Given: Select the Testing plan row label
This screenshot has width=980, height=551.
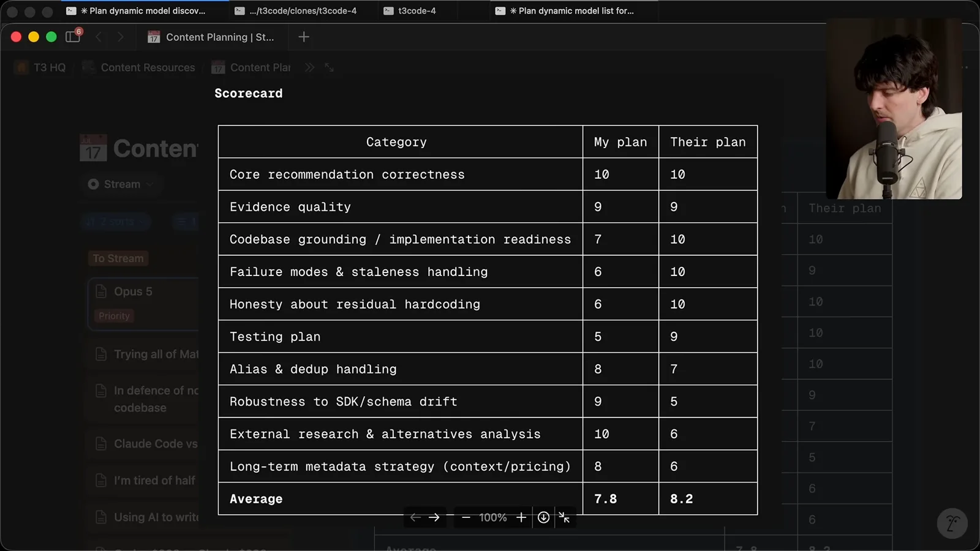Looking at the screenshot, I should 275,337.
